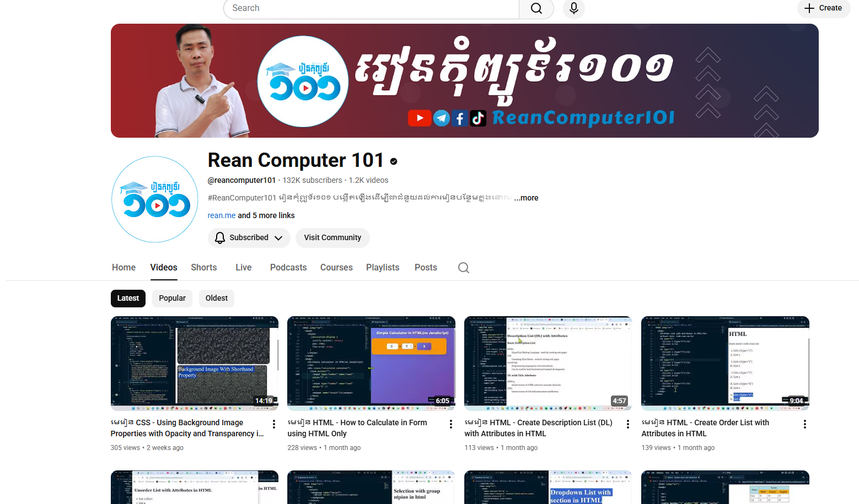Click the channel search magnifier icon
Image resolution: width=859 pixels, height=504 pixels.
(463, 268)
